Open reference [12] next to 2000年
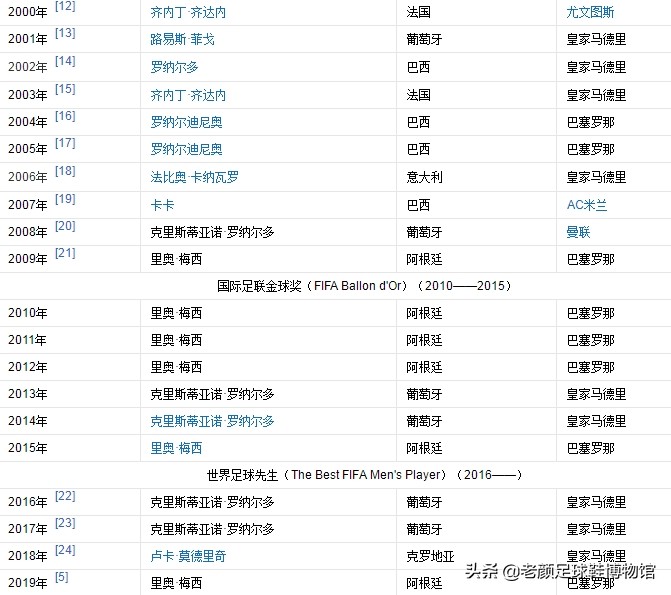 (65, 6)
